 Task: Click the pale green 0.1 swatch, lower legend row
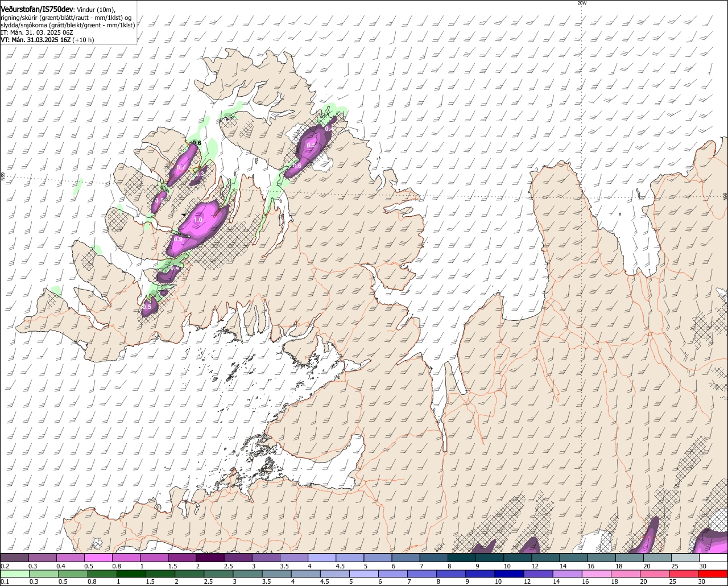point(15,574)
